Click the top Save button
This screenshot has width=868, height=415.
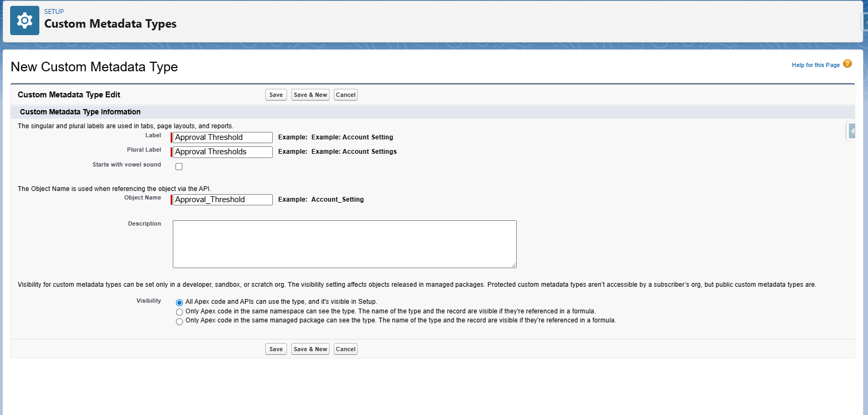276,95
